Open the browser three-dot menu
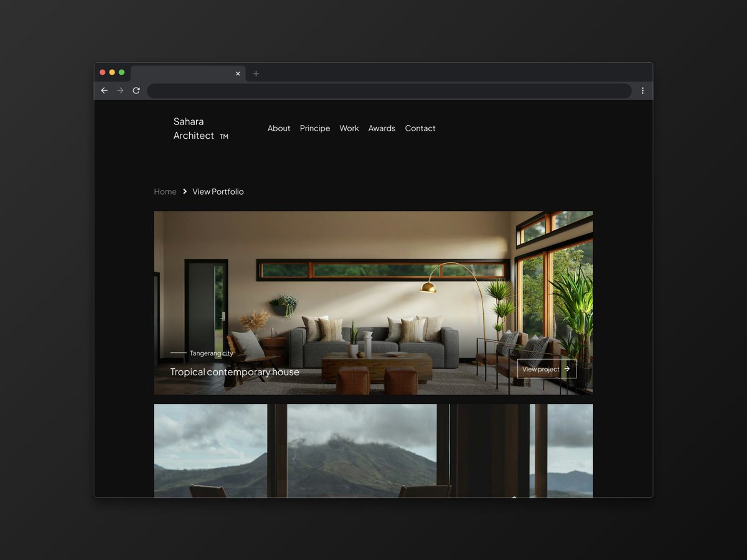The image size is (747, 560). click(642, 91)
